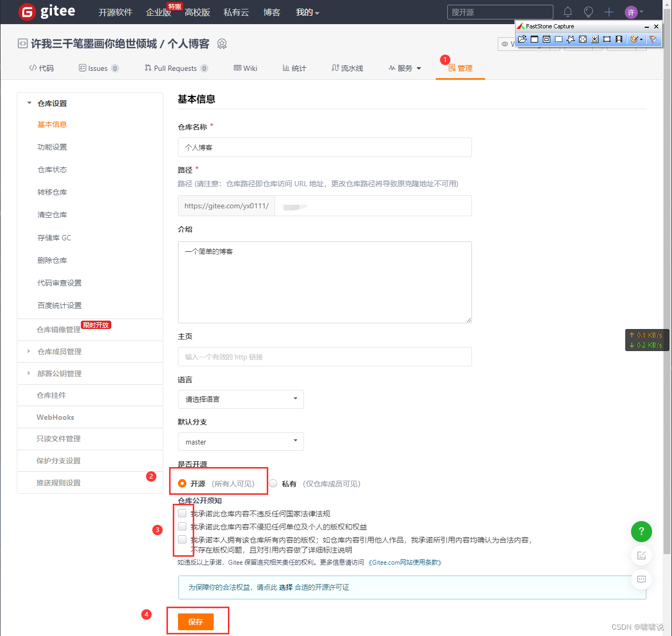Open the Wiki tab
Viewport: 672px width, 636px height.
click(246, 68)
